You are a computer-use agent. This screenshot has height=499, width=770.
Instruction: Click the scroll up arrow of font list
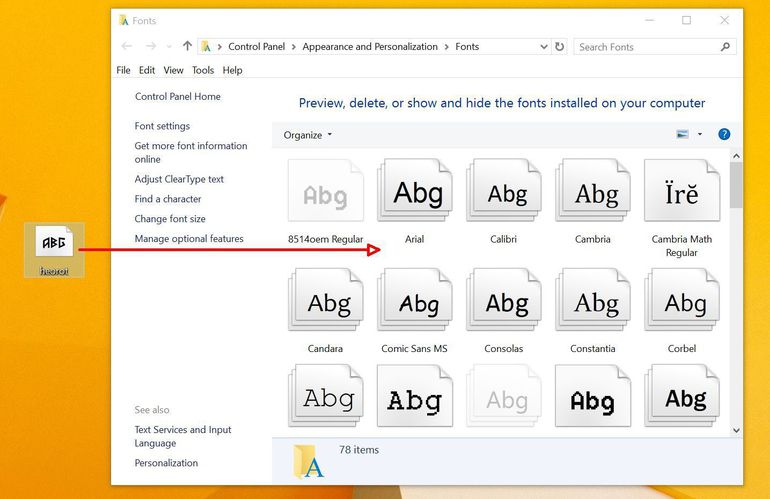736,156
